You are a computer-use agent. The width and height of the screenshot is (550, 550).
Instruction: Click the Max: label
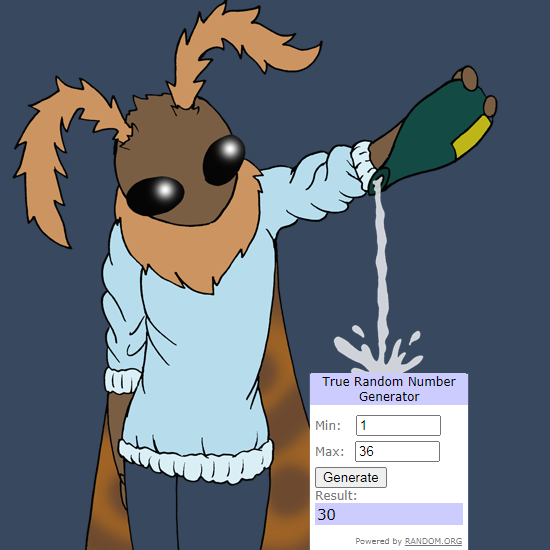[x=329, y=451]
